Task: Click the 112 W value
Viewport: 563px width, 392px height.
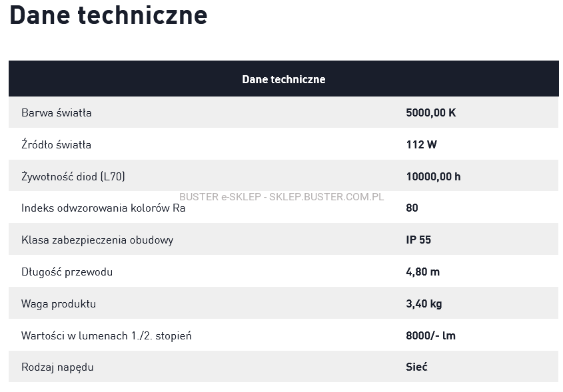Action: click(x=421, y=144)
